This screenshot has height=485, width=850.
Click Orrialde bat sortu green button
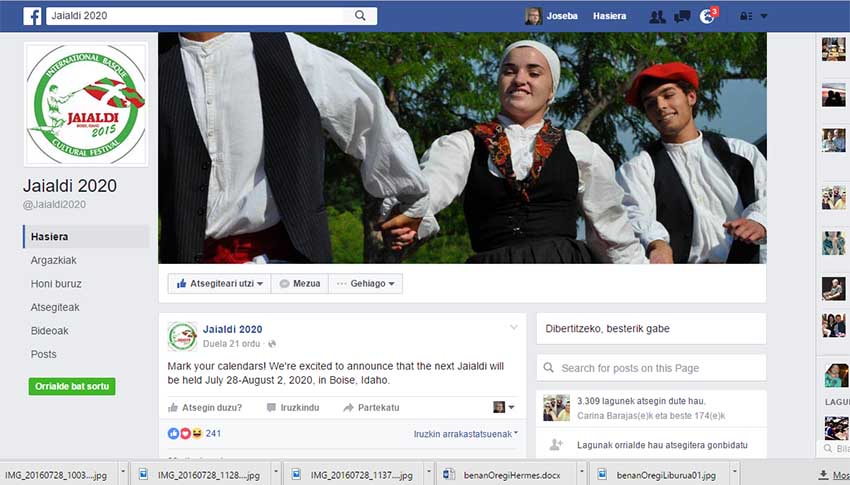point(72,386)
